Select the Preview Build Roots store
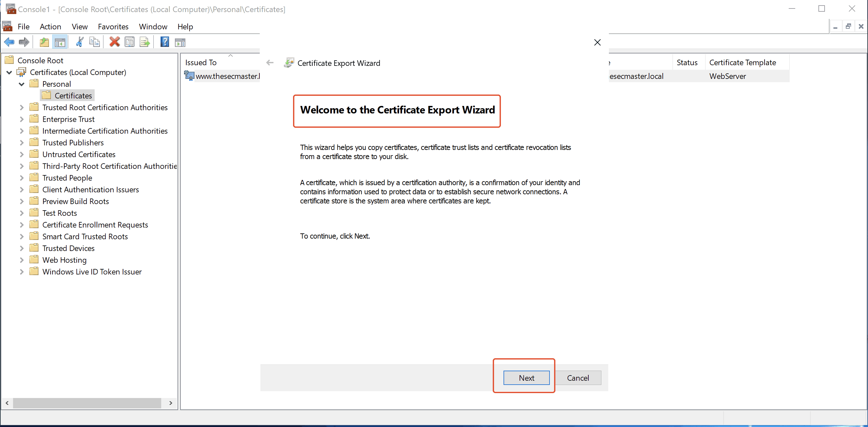868x427 pixels. 75,201
